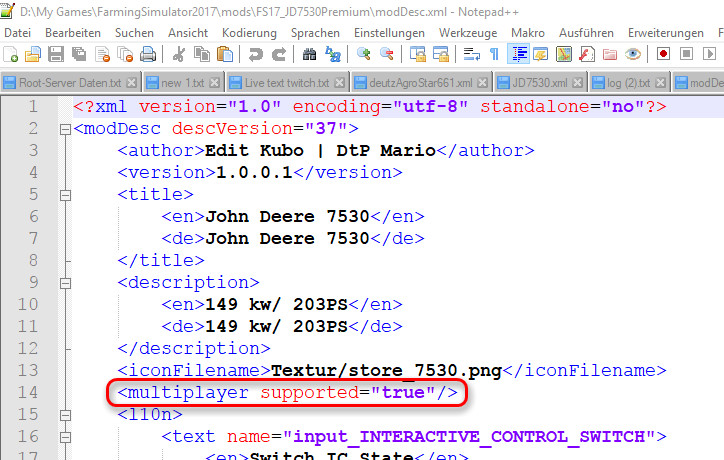This screenshot has height=460, width=724.
Task: Click the version value 1.0.0.1
Action: [254, 173]
